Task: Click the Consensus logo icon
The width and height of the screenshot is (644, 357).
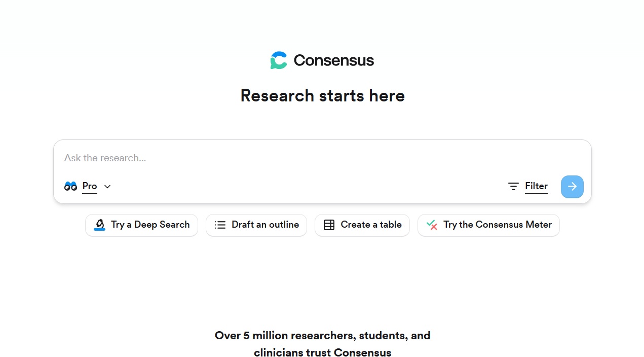Action: tap(279, 60)
